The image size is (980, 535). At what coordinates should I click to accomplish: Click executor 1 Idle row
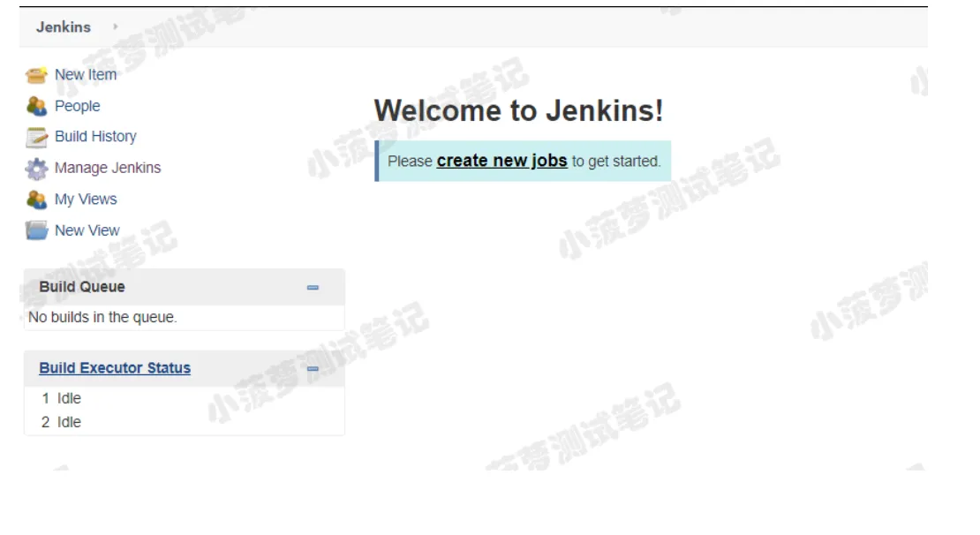click(184, 398)
